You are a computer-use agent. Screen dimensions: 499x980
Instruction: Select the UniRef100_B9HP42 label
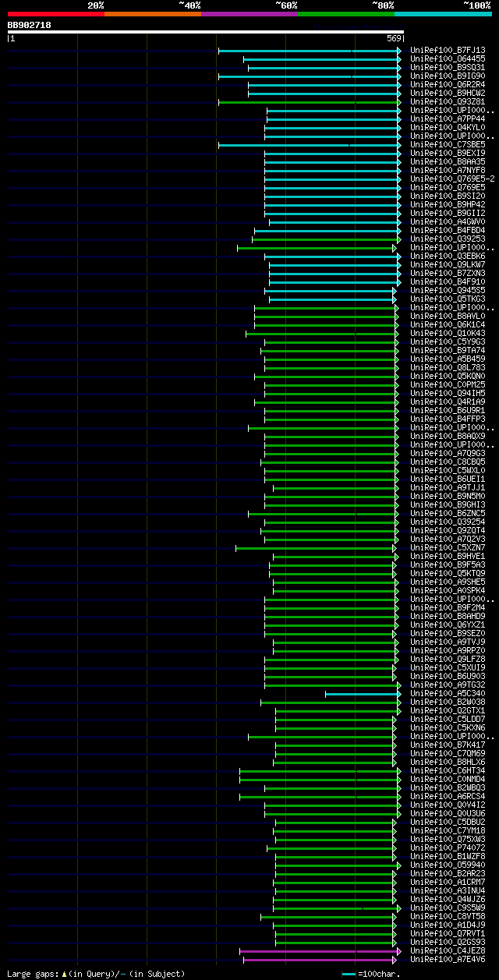[448, 204]
